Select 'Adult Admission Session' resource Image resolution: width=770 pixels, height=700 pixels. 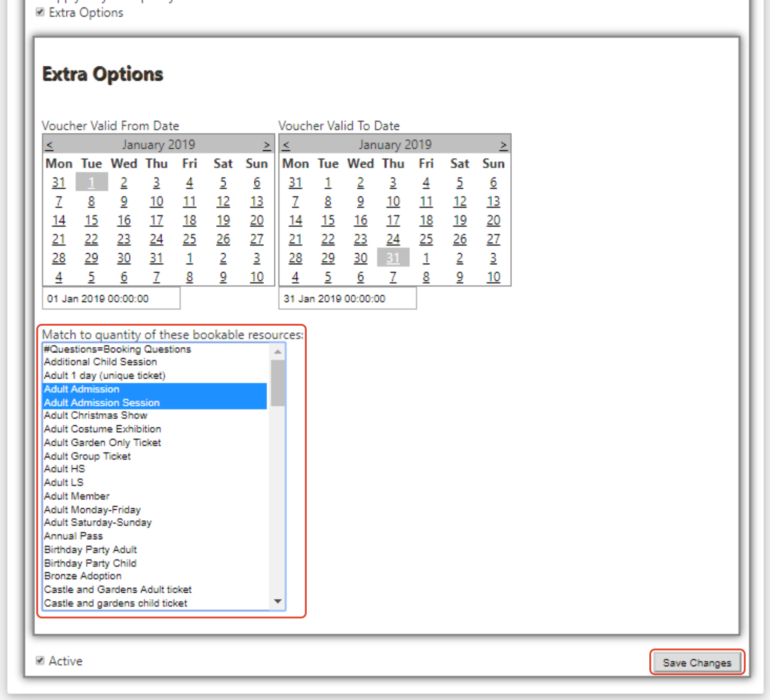(155, 402)
